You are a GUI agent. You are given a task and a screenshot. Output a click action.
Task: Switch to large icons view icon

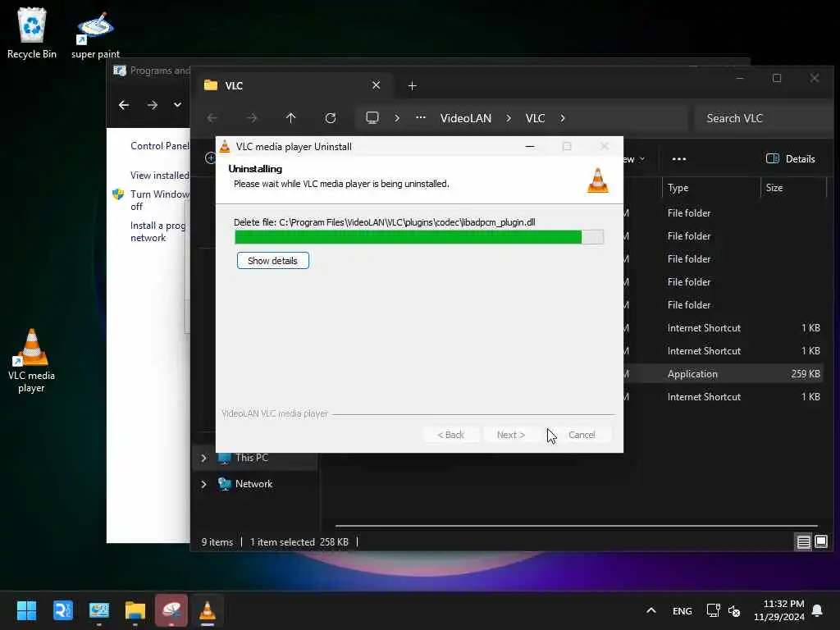(821, 542)
